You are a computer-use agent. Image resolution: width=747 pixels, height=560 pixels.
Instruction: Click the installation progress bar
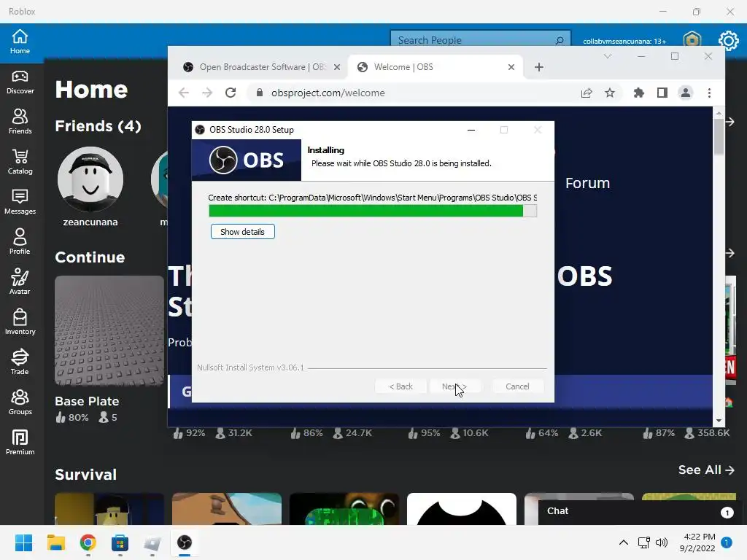(373, 211)
